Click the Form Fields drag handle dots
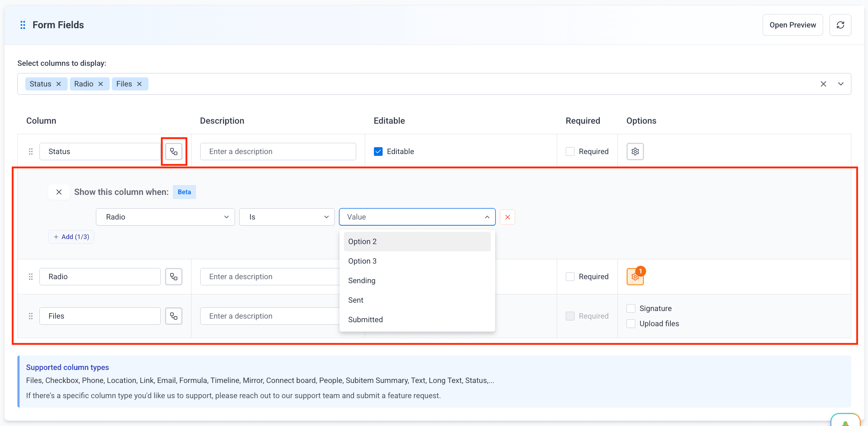 (x=23, y=25)
